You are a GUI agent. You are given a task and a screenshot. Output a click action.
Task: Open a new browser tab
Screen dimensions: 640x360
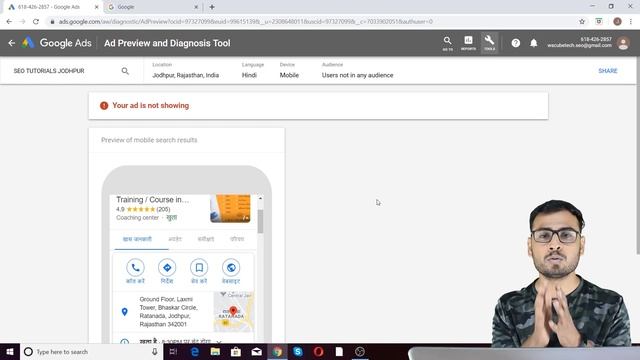pos(212,7)
